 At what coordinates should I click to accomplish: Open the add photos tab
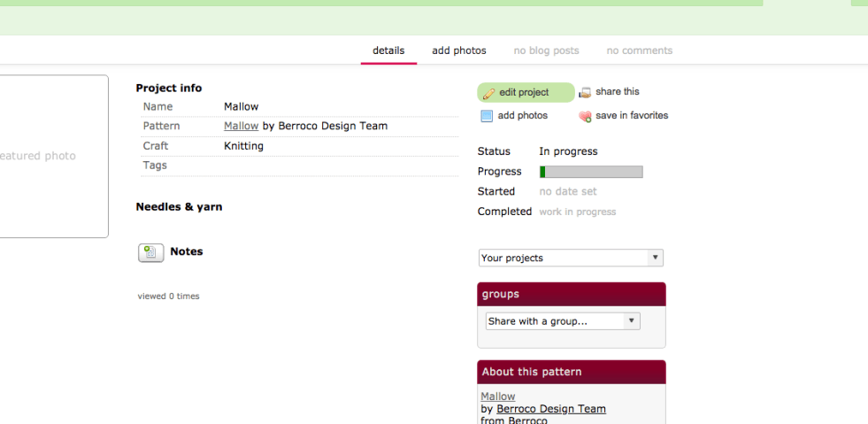[459, 50]
